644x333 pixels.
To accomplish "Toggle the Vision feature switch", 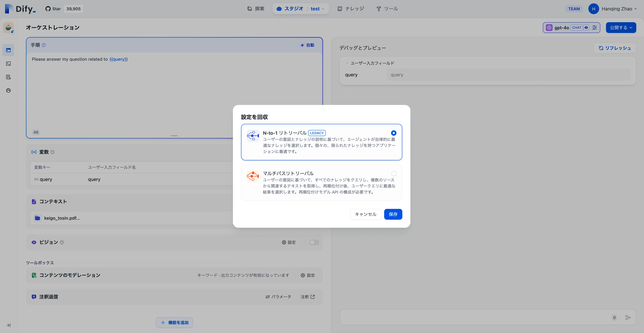I will click(x=314, y=242).
